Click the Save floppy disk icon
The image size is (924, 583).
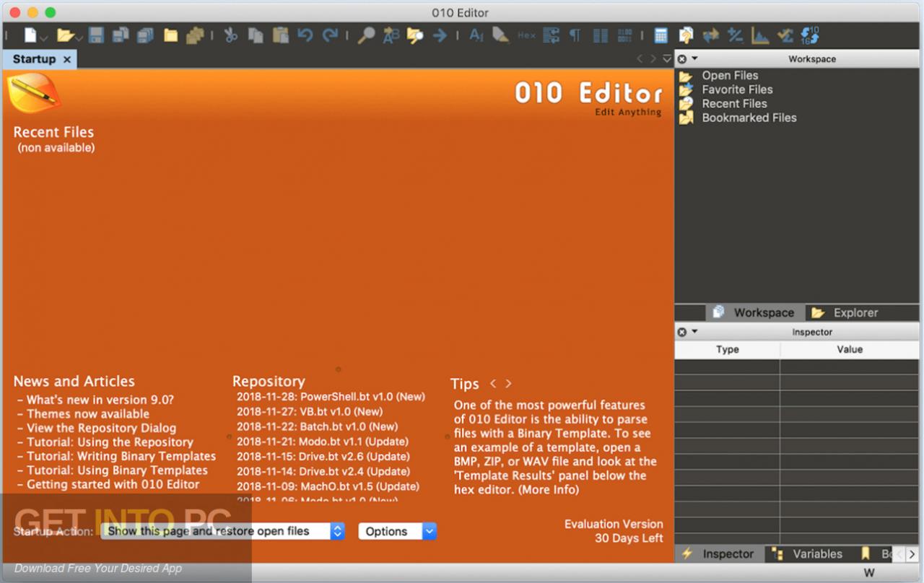pos(96,35)
